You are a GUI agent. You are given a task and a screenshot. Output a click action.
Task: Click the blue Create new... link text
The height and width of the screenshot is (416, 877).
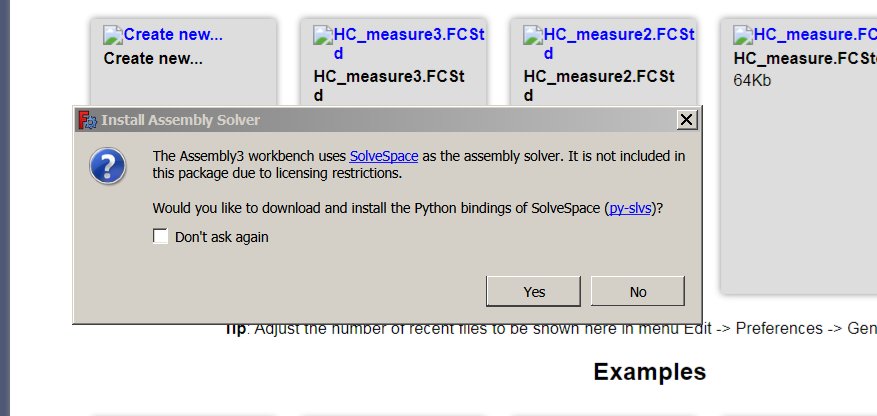tap(172, 36)
